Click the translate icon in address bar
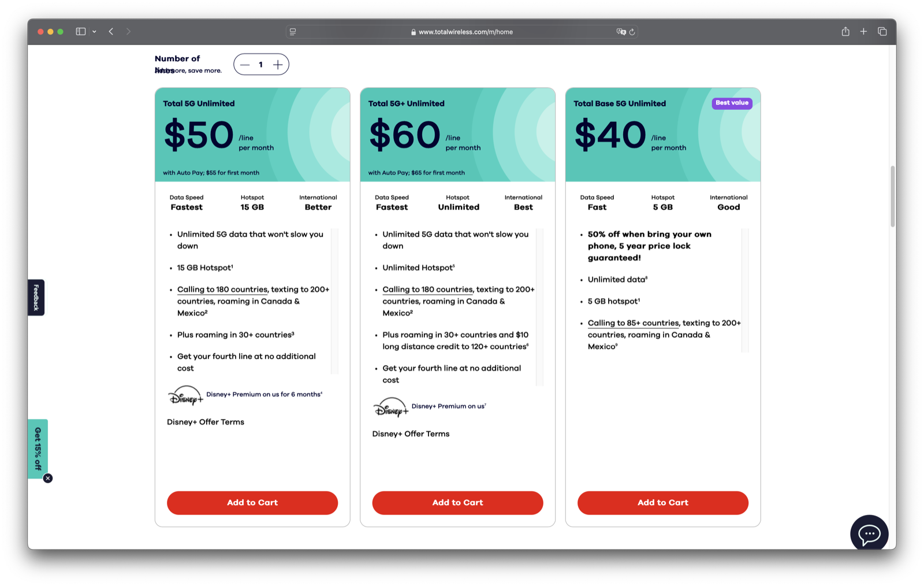The width and height of the screenshot is (924, 586). 621,32
